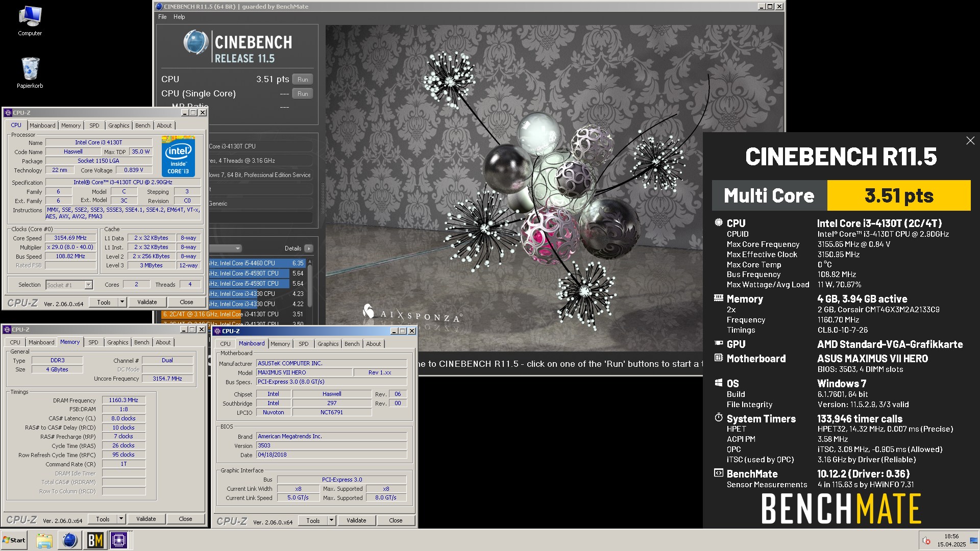Open the Tools dropdown arrow in the CPU-Z CPU-tab window
Viewport: 980px width, 551px height.
pyautogui.click(x=122, y=302)
